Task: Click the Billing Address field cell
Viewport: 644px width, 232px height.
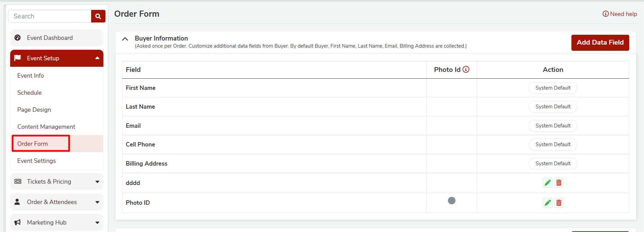Action: 274,164
